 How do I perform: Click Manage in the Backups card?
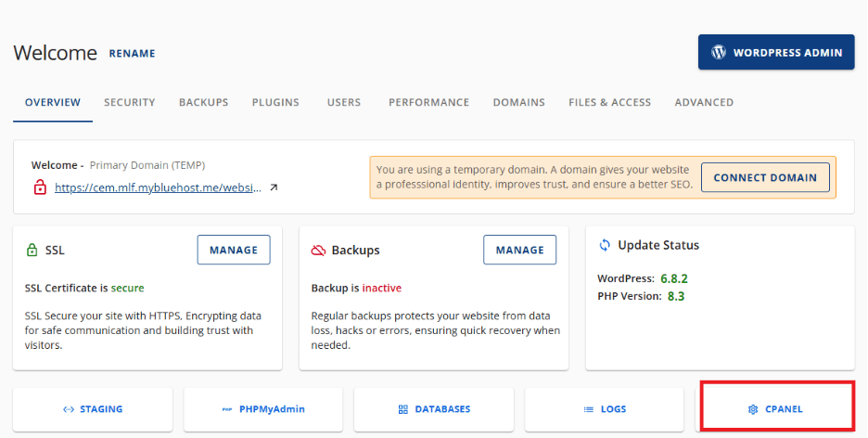click(x=519, y=250)
